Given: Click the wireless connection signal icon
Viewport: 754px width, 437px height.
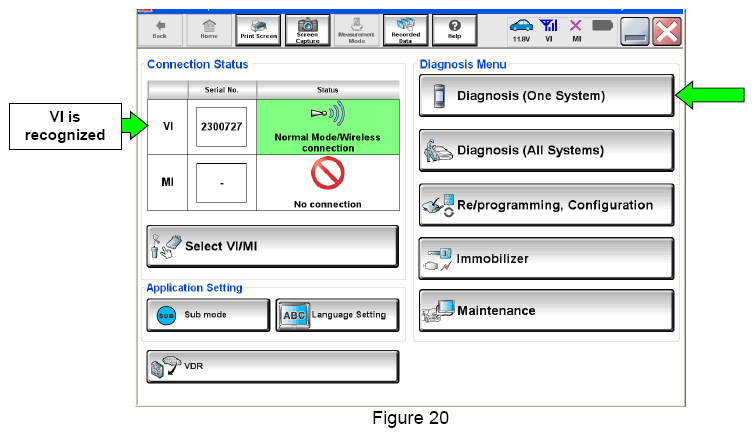Looking at the screenshot, I should pyautogui.click(x=328, y=113).
